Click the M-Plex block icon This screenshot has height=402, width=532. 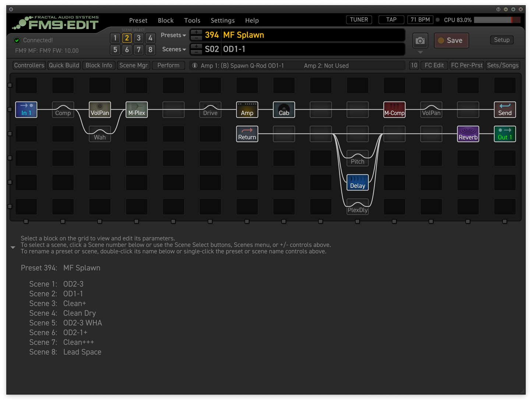click(x=137, y=110)
